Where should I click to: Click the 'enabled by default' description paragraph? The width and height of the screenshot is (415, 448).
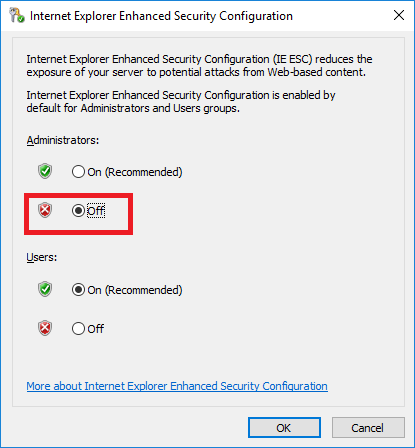(181, 102)
